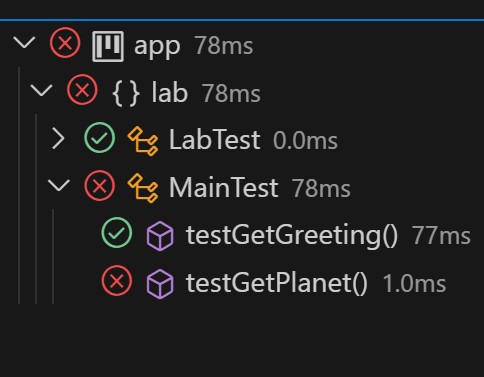Viewport: 484px width, 377px height.
Task: Click the project icon next to app
Action: pyautogui.click(x=108, y=46)
